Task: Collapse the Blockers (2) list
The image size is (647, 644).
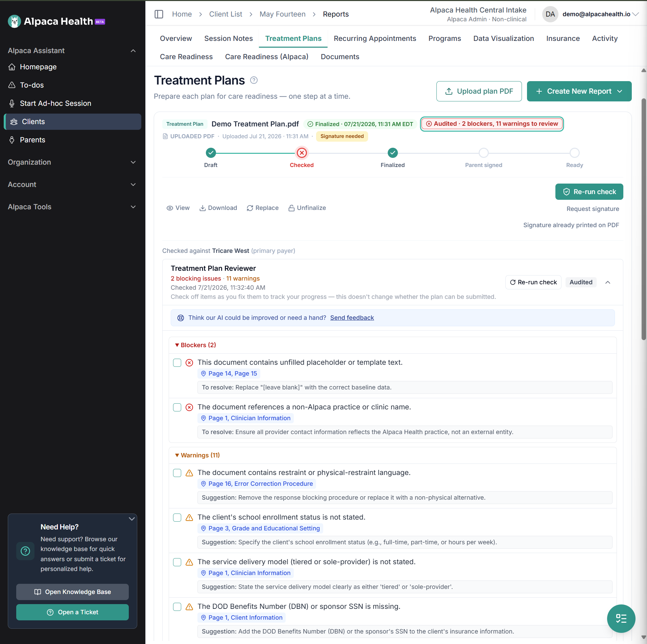Action: click(x=195, y=345)
